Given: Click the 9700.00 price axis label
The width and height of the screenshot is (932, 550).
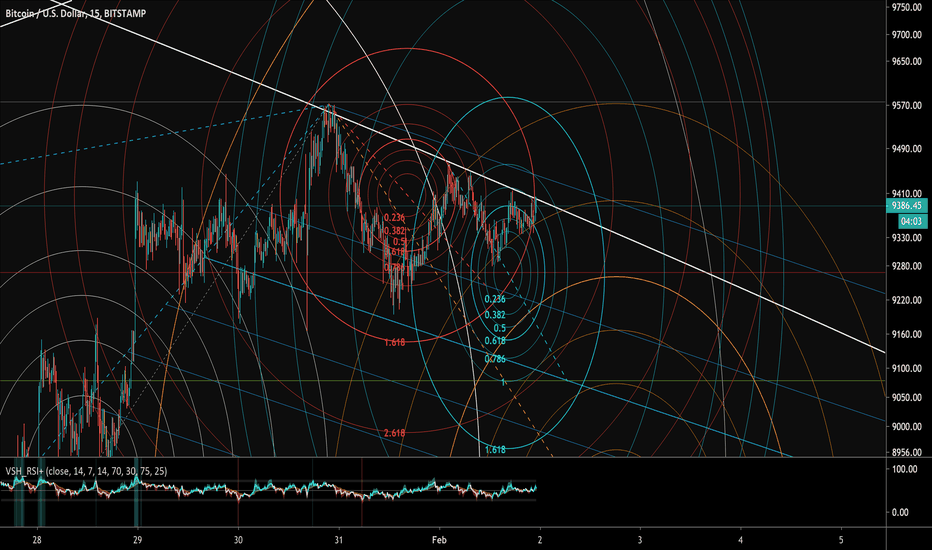Looking at the screenshot, I should coord(907,35).
